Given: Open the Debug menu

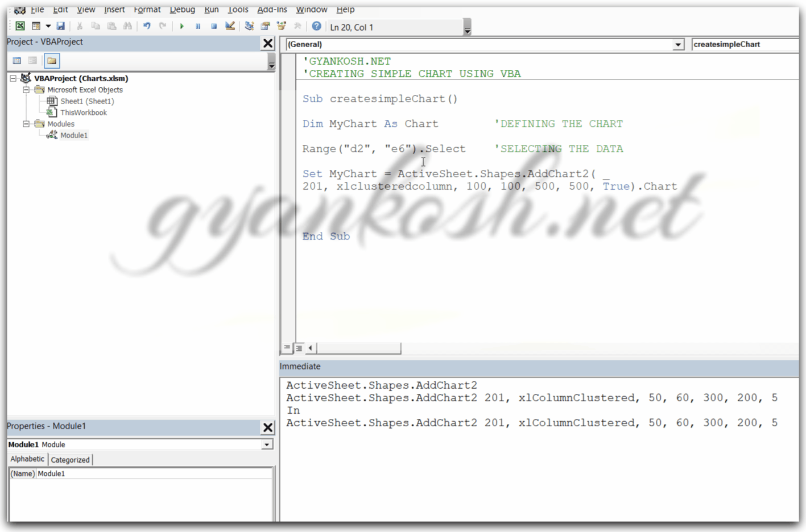Looking at the screenshot, I should (x=182, y=9).
